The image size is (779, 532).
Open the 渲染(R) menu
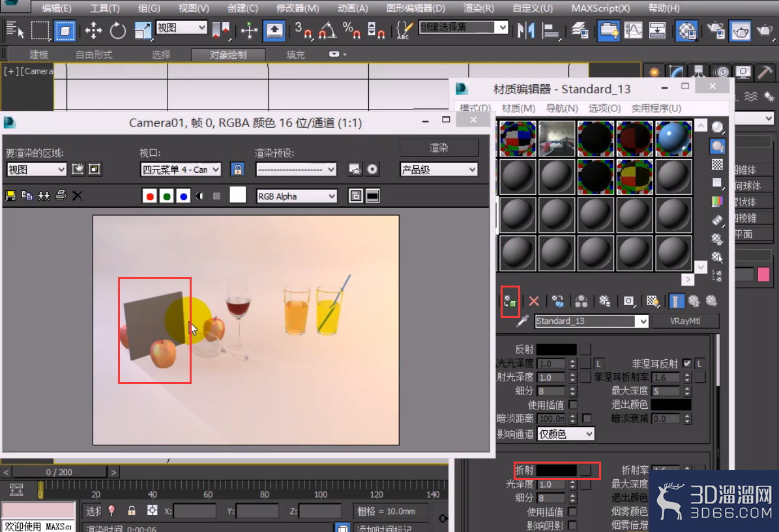tap(478, 8)
